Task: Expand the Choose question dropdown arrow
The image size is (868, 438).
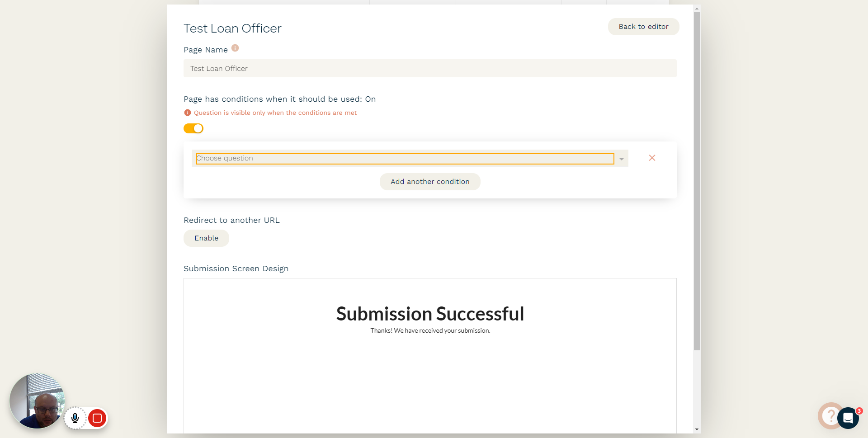Action: [x=622, y=159]
